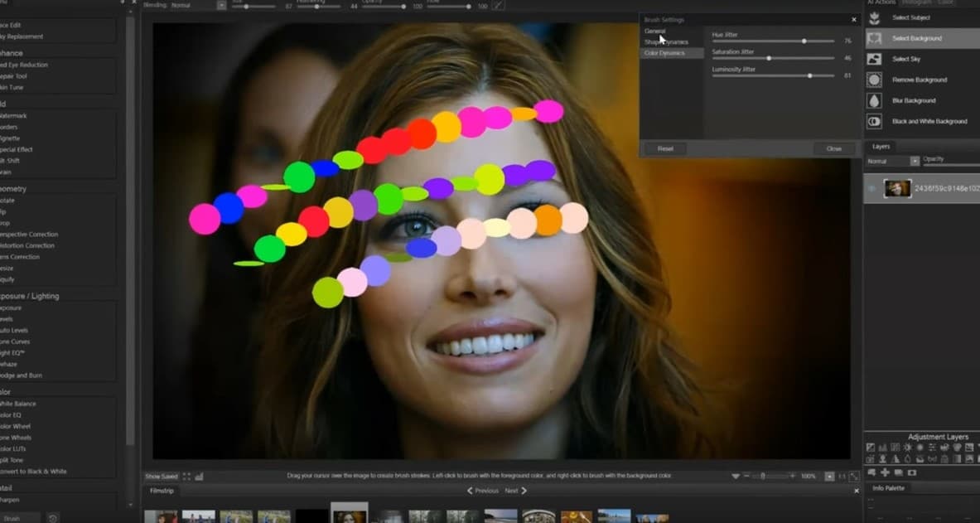Viewport: 980px width, 523px height.
Task: Adjust the Hue Jitter slider
Action: pos(804,41)
